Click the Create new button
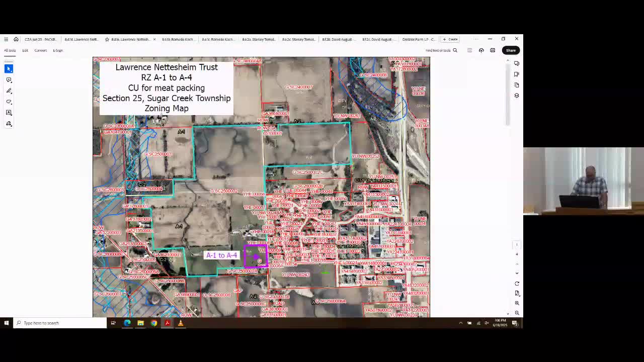Screen dimensions: 644x362 click(x=450, y=39)
